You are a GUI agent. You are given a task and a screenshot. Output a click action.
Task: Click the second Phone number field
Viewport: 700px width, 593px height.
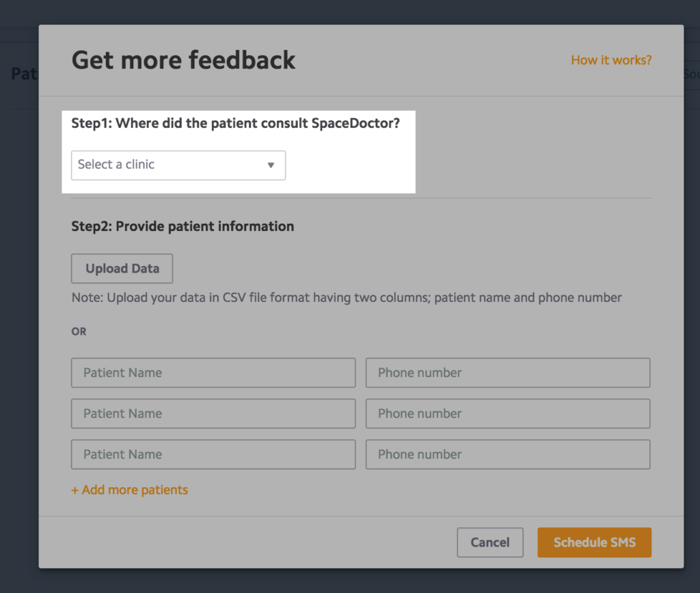507,413
